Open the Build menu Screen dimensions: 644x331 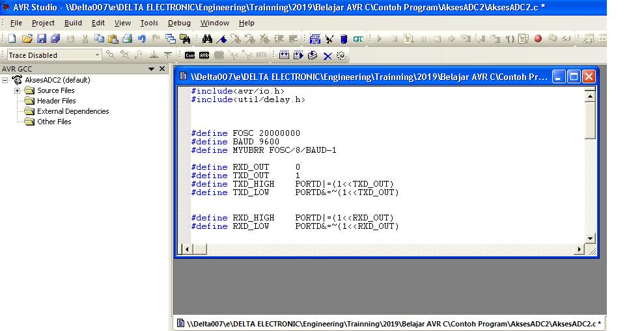click(x=73, y=23)
